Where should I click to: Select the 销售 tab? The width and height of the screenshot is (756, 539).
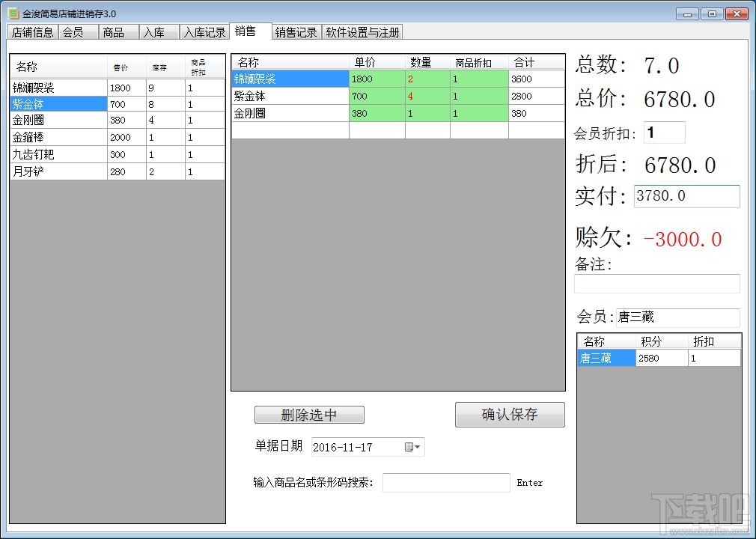(x=250, y=31)
